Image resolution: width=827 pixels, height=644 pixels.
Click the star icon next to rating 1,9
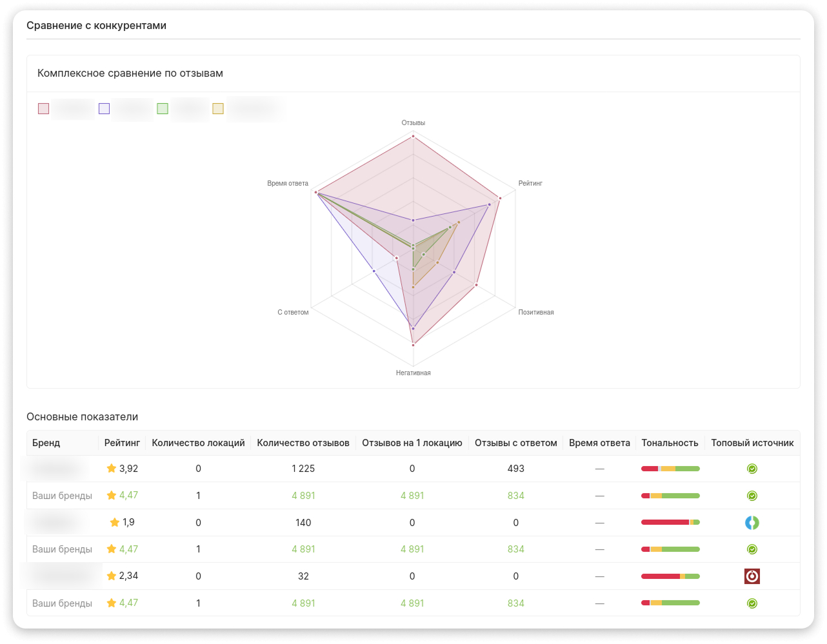(x=115, y=522)
